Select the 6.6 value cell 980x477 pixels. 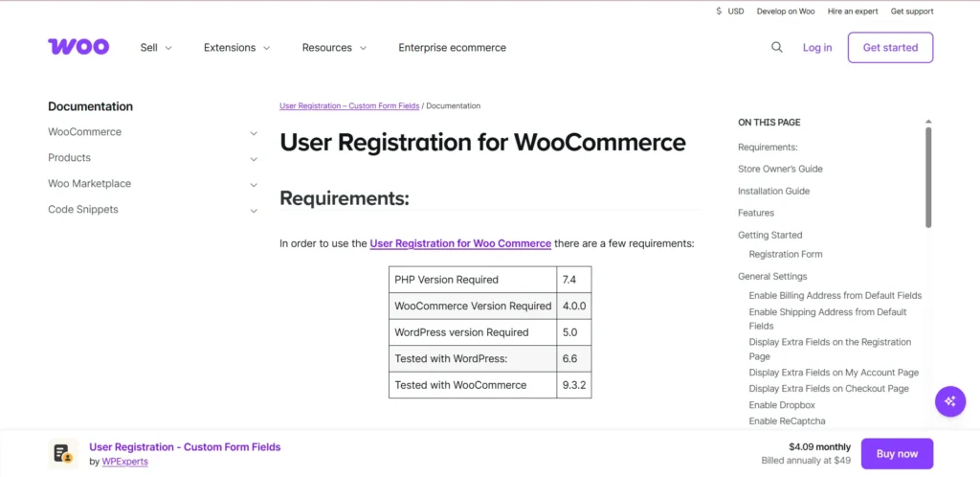click(x=574, y=358)
